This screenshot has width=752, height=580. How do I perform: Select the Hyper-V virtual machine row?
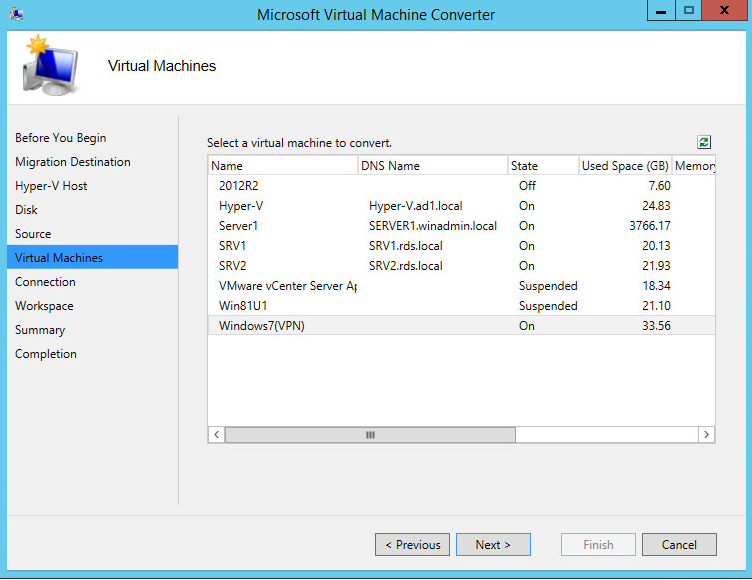tap(461, 206)
